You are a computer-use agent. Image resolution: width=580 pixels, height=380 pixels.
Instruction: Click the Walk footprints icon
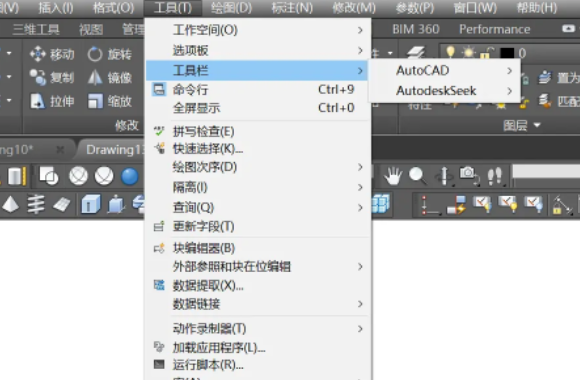click(495, 176)
